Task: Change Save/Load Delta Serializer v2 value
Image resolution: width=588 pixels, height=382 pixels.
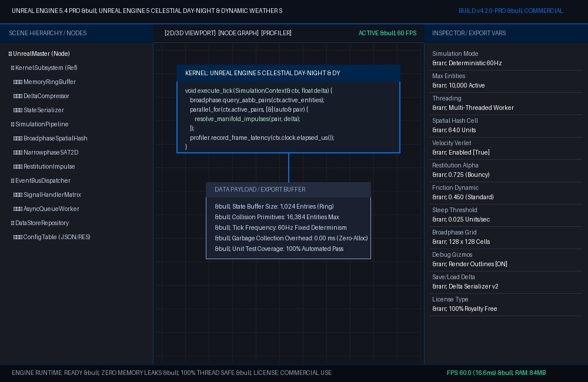Action: click(x=465, y=286)
